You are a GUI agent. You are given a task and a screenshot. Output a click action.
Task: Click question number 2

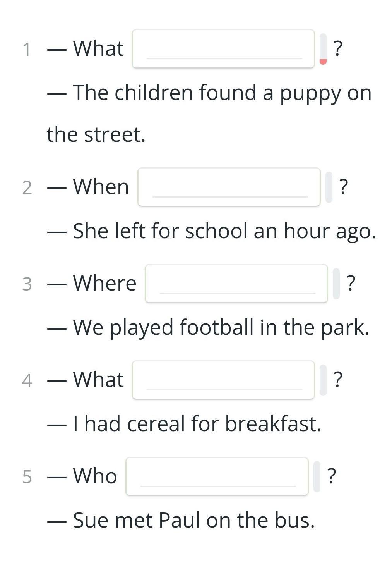pos(27,188)
